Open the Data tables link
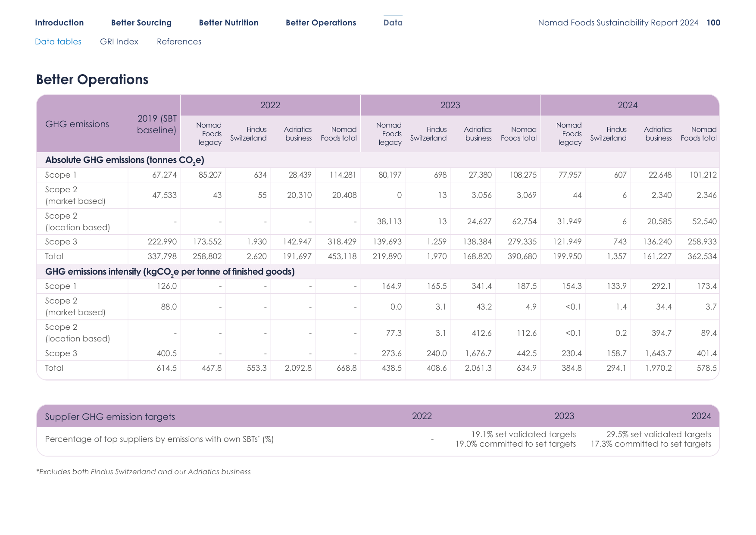Image resolution: width=756 pixels, height=535 pixels. coord(58,42)
